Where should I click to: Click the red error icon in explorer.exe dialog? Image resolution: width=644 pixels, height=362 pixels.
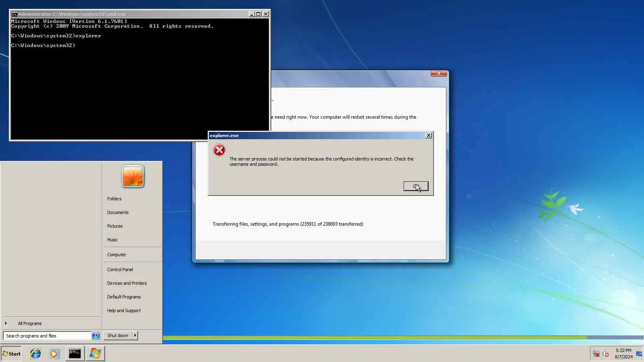point(219,150)
